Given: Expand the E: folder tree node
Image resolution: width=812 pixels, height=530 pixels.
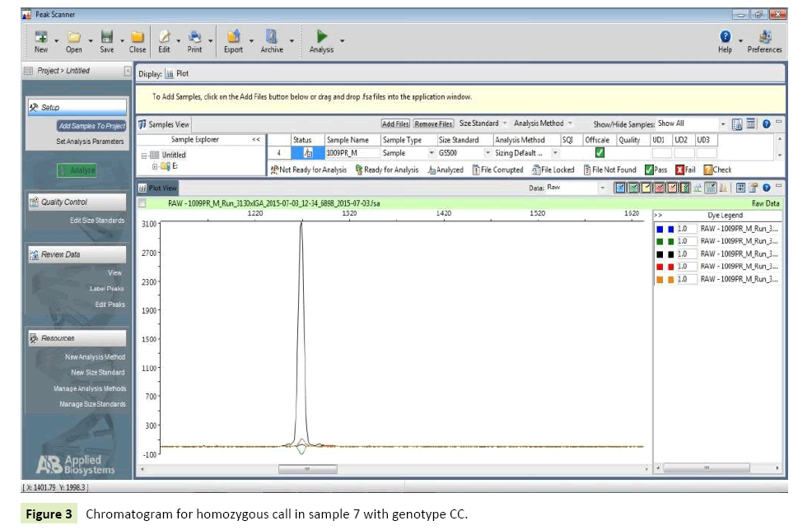Looking at the screenshot, I should tap(154, 167).
